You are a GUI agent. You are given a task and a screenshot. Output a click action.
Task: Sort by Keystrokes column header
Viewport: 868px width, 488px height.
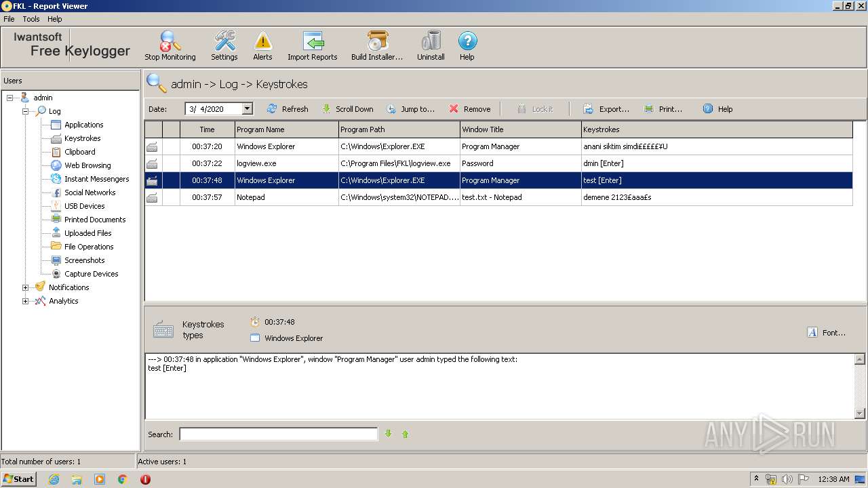tap(717, 129)
